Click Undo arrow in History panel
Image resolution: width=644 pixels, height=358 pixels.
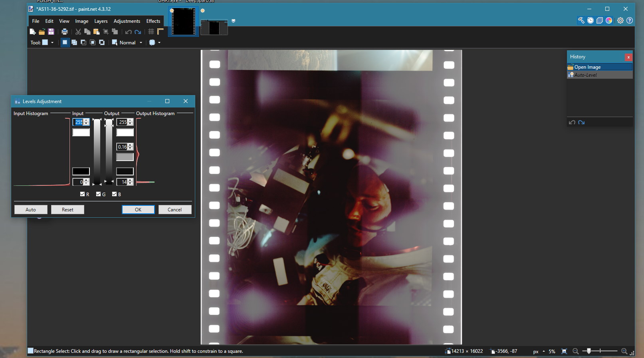point(572,122)
